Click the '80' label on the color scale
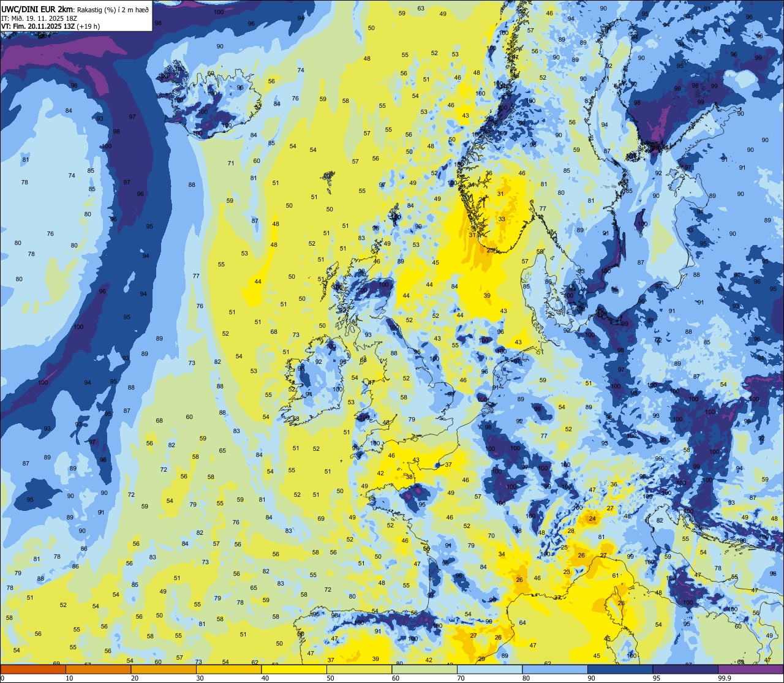 526,678
